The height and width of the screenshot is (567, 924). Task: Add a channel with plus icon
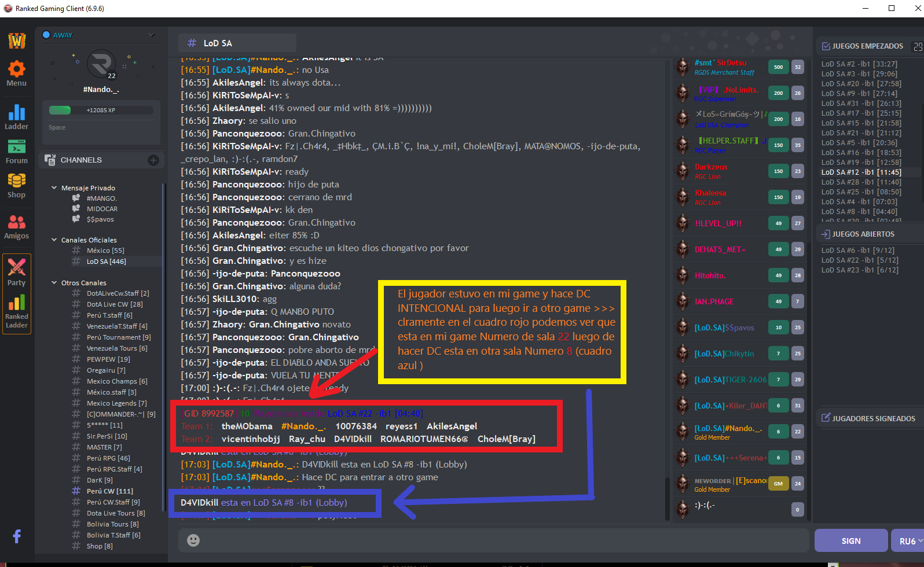tap(153, 160)
